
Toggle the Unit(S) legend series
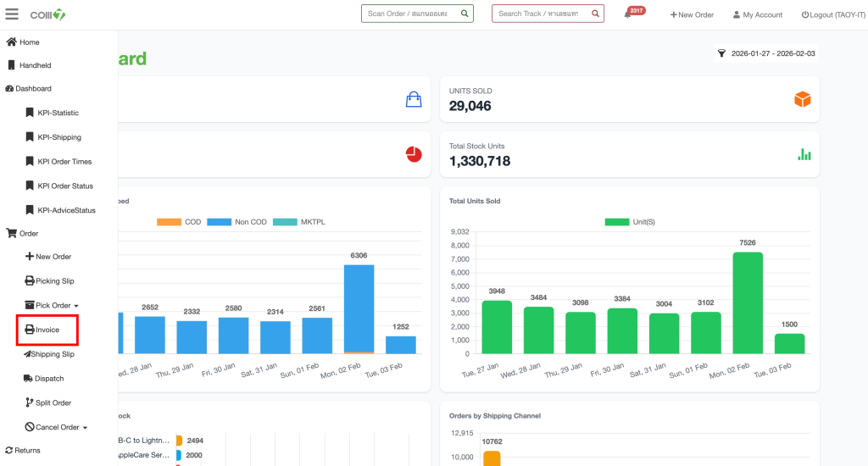pyautogui.click(x=629, y=222)
